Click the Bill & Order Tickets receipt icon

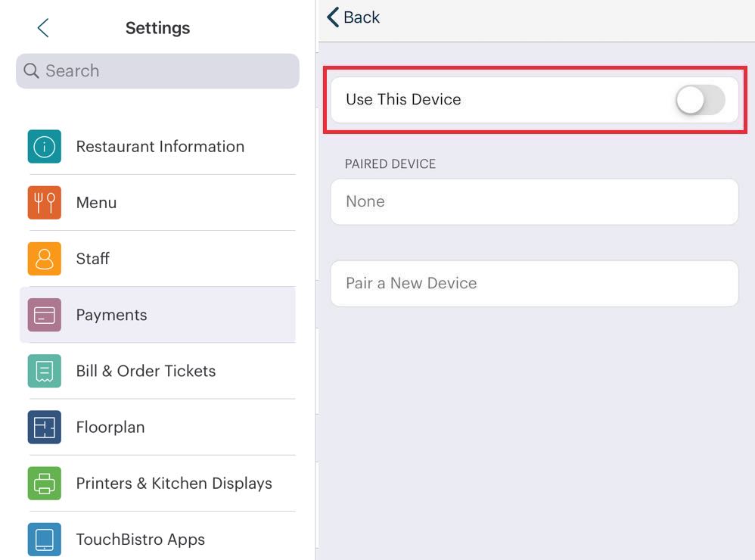(x=45, y=371)
